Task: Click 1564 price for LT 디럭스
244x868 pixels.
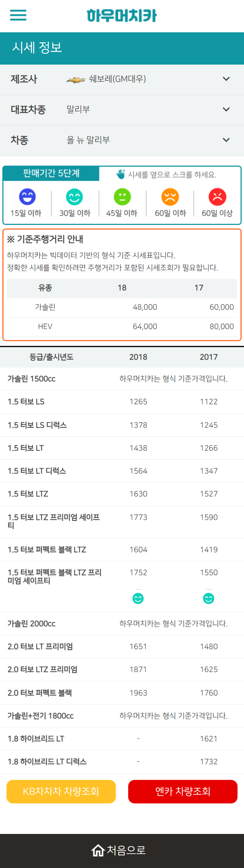Action: click(x=138, y=471)
